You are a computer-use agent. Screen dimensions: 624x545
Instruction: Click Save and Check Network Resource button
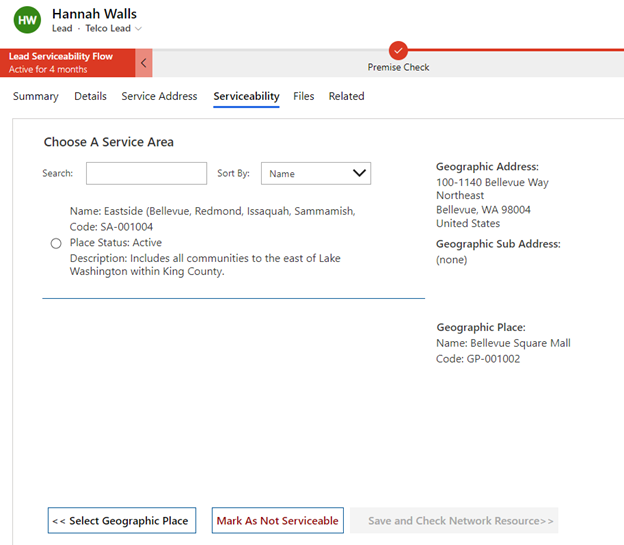tap(453, 521)
